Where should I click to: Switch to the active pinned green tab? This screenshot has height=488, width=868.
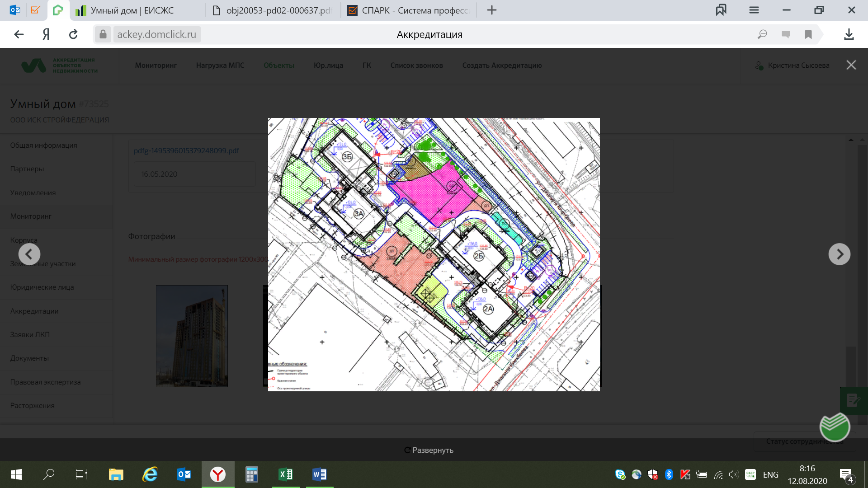pyautogui.click(x=58, y=10)
